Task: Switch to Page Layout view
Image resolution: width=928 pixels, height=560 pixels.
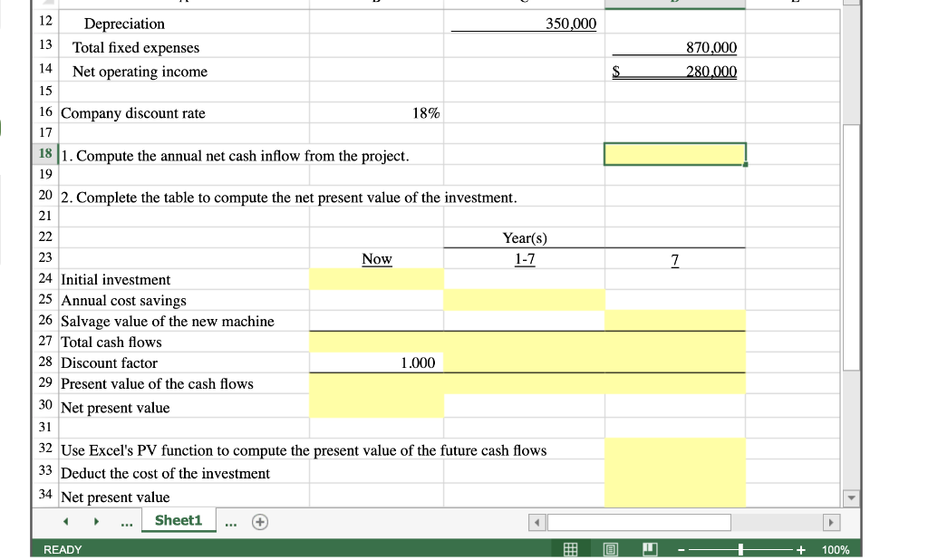Action: pyautogui.click(x=609, y=549)
